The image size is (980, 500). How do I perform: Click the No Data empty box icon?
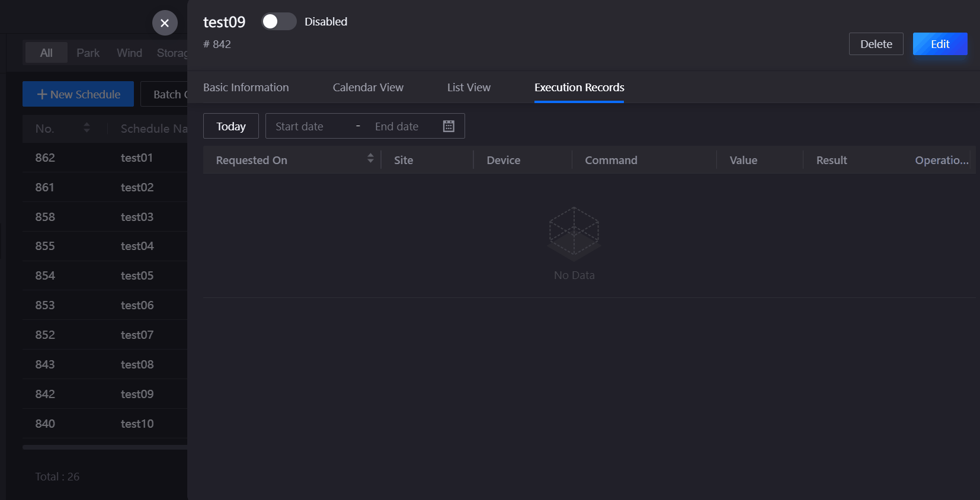click(x=574, y=233)
